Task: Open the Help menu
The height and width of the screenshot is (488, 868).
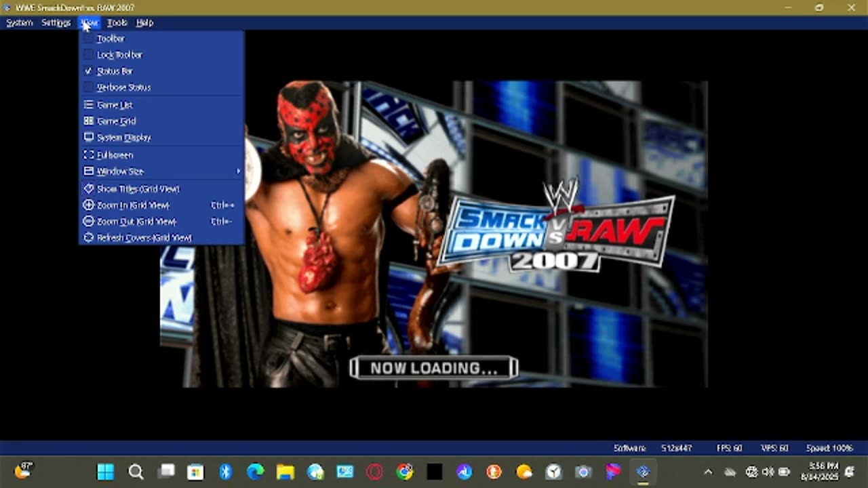Action: point(145,22)
